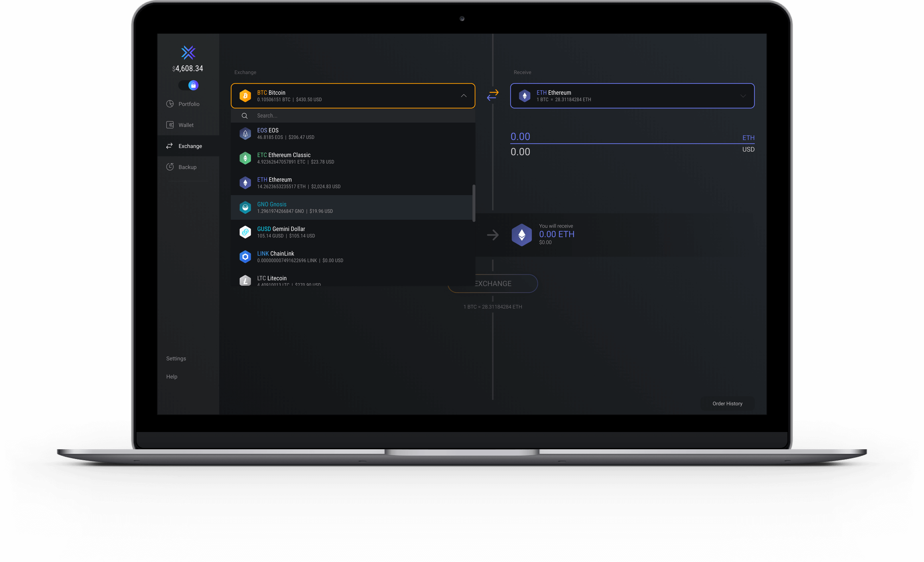Collapse the BTC Bitcoin dropdown chevron
This screenshot has width=924, height=562.
click(463, 96)
